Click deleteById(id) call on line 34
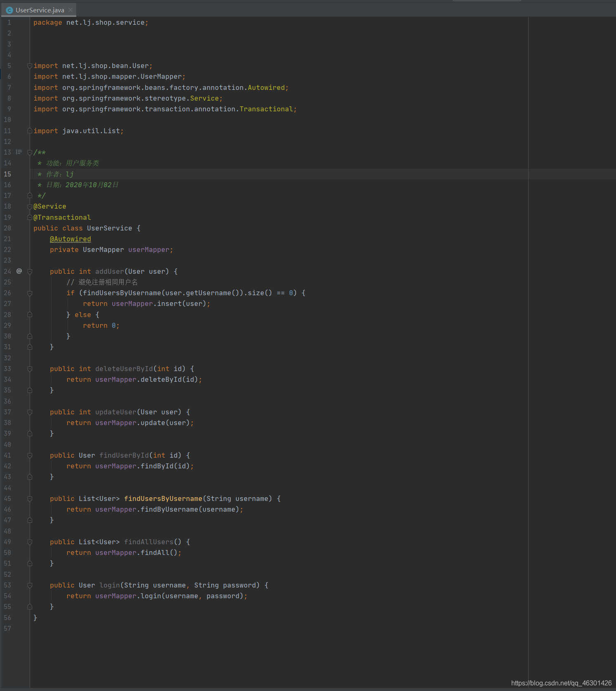 coord(169,380)
